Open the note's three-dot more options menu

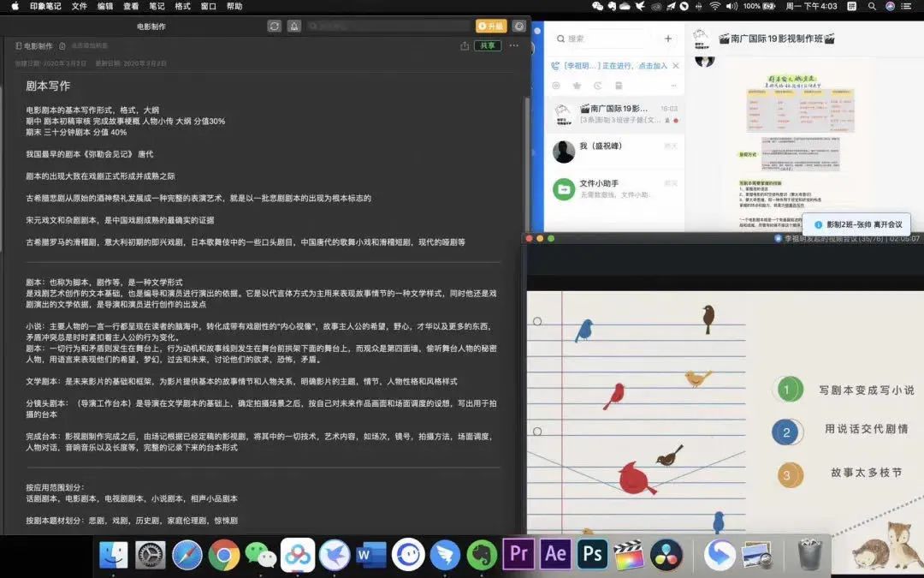click(514, 45)
